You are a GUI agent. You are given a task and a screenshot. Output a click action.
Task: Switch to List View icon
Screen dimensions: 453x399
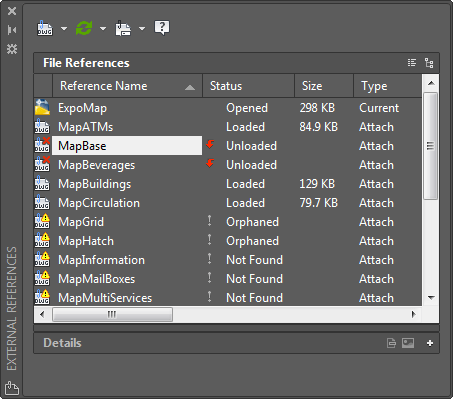(412, 63)
